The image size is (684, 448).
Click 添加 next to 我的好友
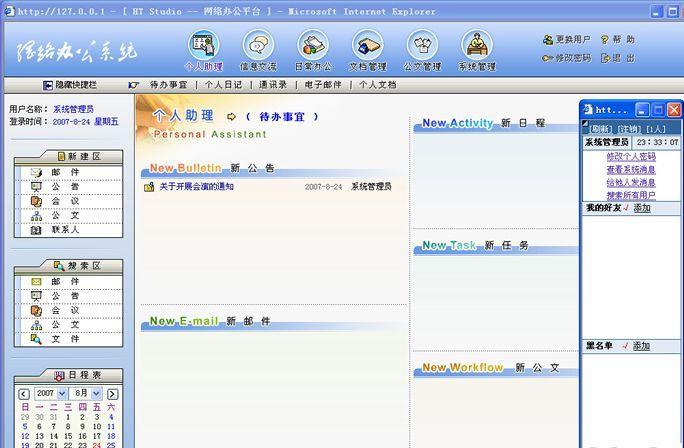click(641, 208)
